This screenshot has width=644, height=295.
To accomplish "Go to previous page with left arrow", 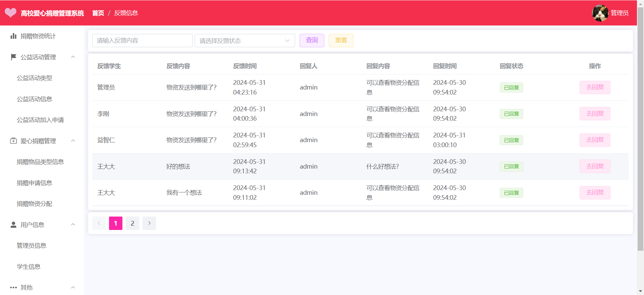I will click(x=99, y=223).
